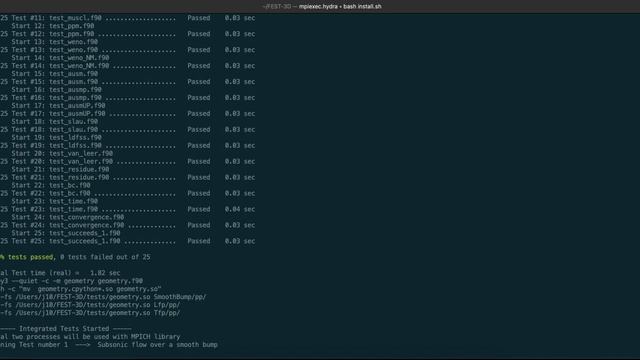Select the line 'Test #11: test_muscl.f90' Passed
The height and width of the screenshot is (360, 640).
coord(128,18)
